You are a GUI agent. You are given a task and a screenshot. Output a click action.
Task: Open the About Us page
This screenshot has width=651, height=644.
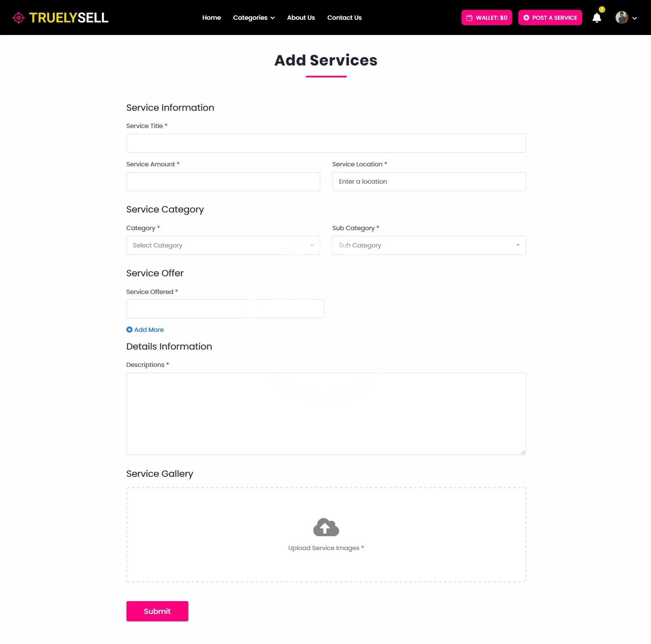coord(301,18)
